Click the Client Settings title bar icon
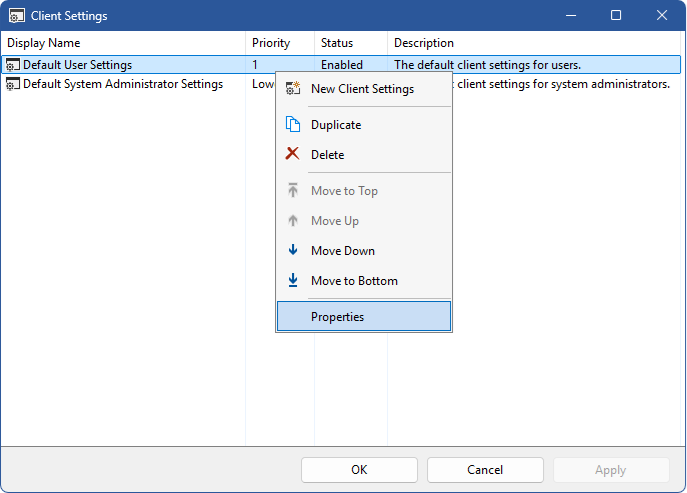The width and height of the screenshot is (687, 493). tap(17, 16)
